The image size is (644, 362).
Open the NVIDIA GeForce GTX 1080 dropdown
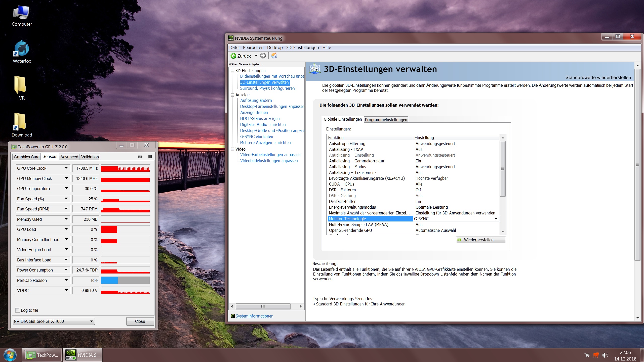(92, 321)
